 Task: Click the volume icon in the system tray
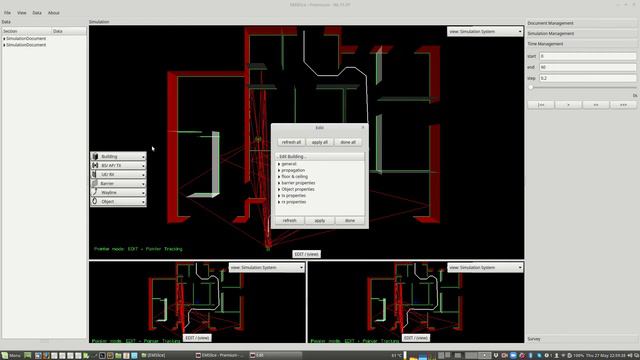[x=630, y=356]
